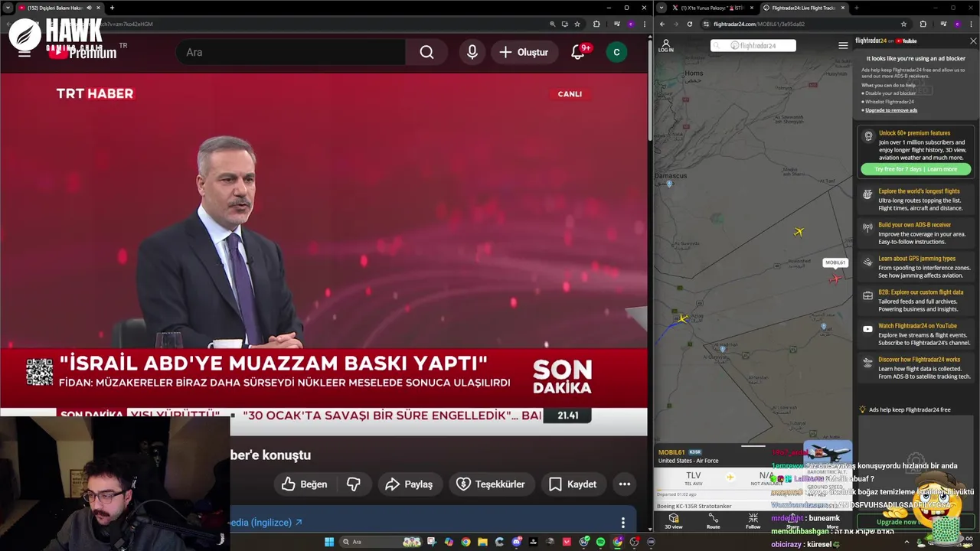
Task: Open extensions puzzle icon in Flightradar window
Action: click(923, 24)
